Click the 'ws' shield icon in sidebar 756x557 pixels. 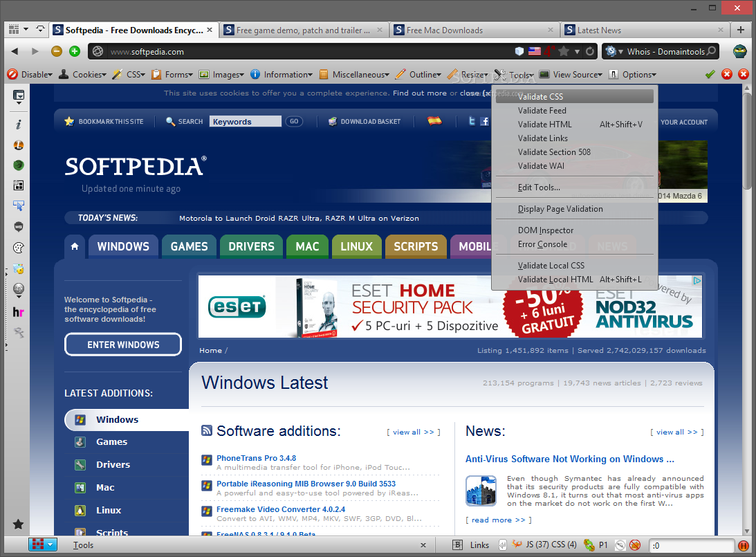[18, 226]
